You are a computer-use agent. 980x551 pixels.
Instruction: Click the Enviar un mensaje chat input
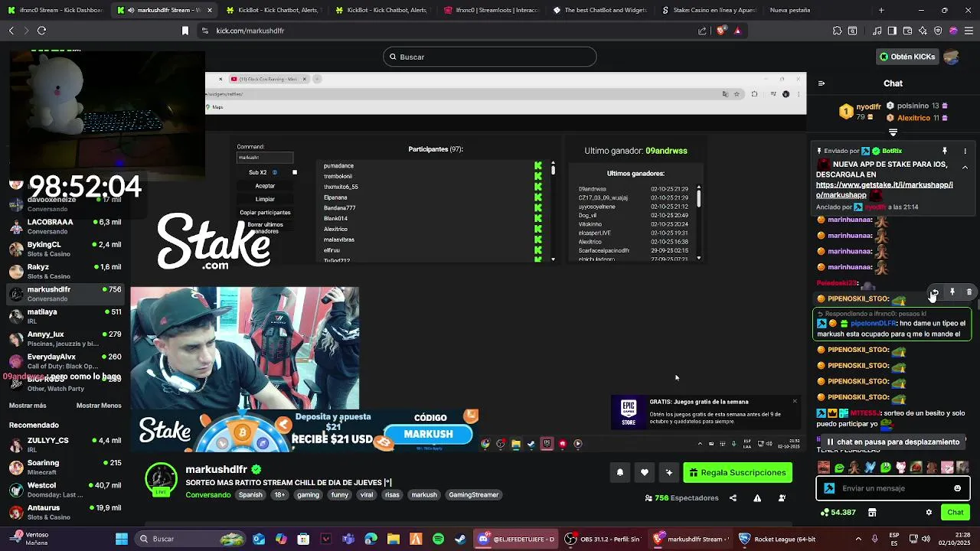coord(893,488)
